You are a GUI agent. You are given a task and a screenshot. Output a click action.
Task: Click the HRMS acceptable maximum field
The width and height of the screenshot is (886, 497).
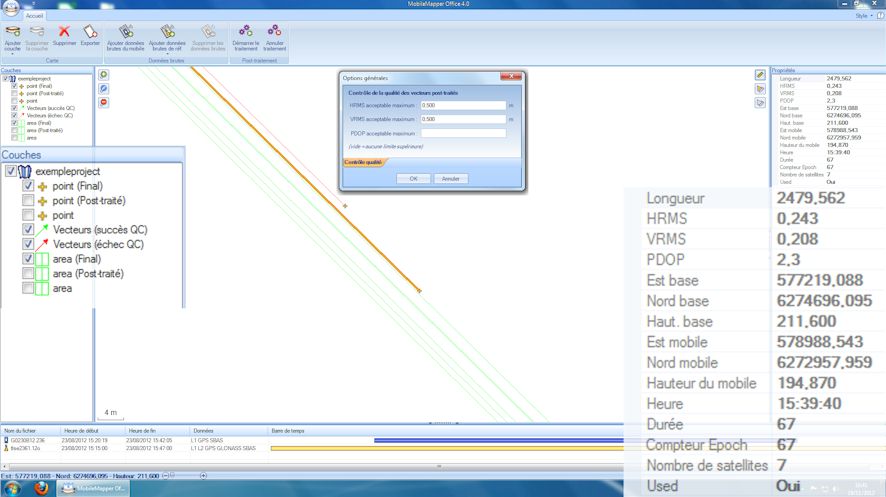(463, 105)
